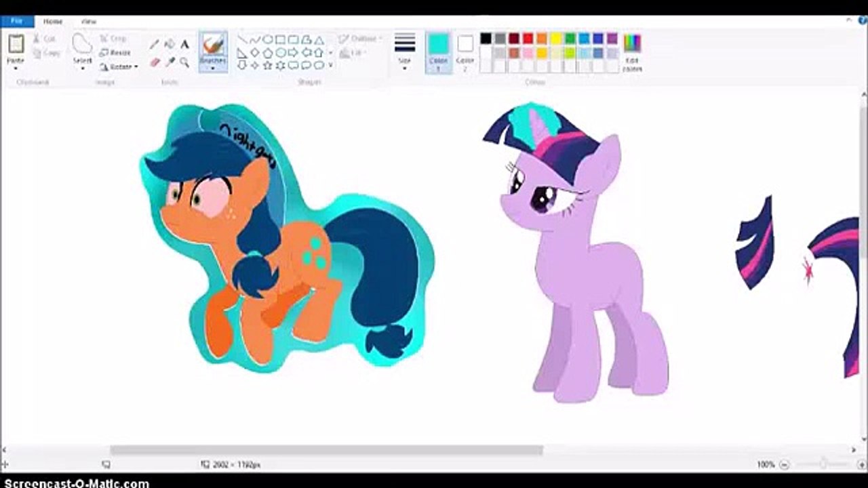Click the Cut scissors command
Image resolution: width=868 pixels, height=488 pixels.
tap(45, 39)
